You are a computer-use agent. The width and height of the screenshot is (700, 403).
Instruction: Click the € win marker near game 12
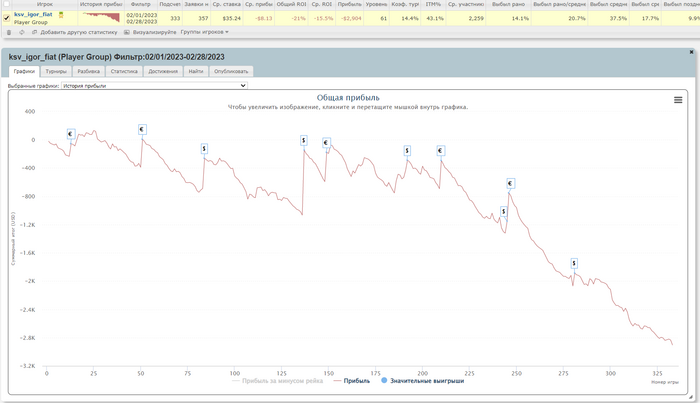[71, 134]
